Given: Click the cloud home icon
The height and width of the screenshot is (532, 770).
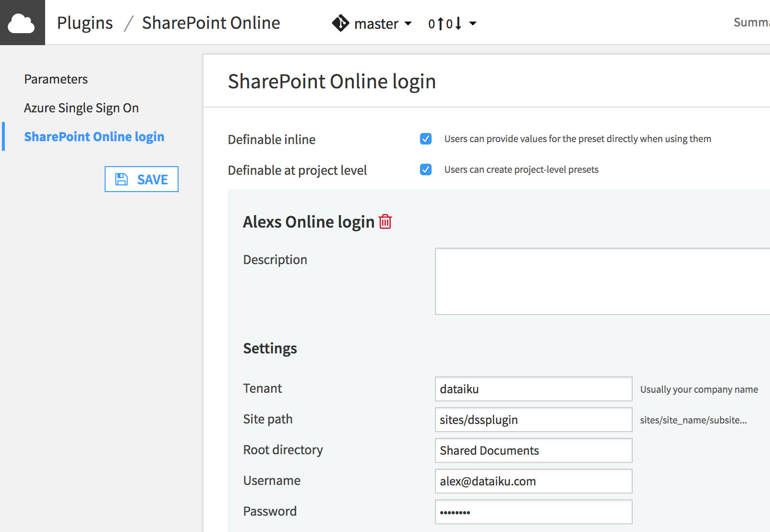Looking at the screenshot, I should 22,23.
